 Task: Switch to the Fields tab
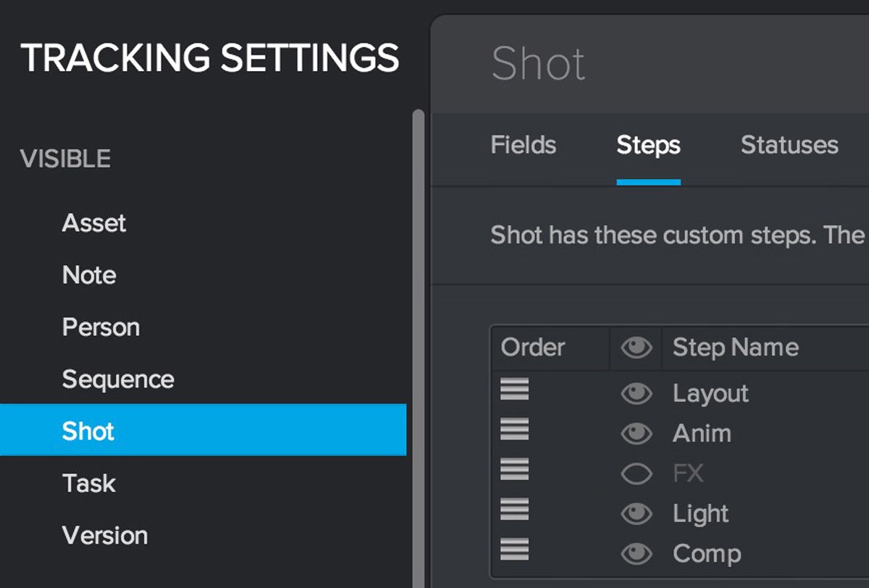(x=523, y=145)
